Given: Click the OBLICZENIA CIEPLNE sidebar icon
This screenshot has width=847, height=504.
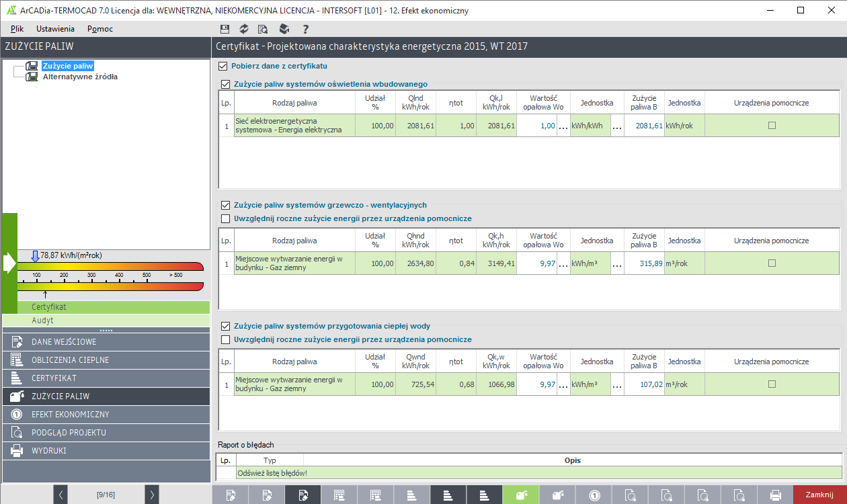Looking at the screenshot, I should (18, 360).
